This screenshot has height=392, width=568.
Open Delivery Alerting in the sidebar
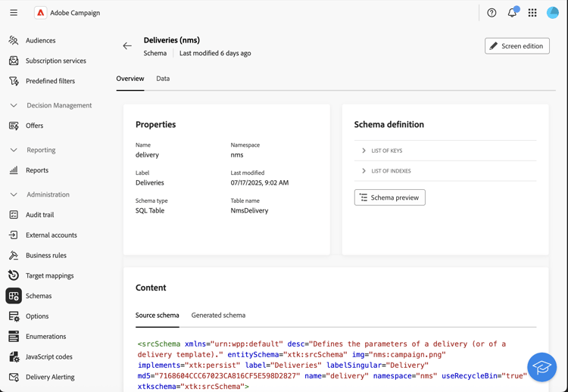tap(50, 377)
